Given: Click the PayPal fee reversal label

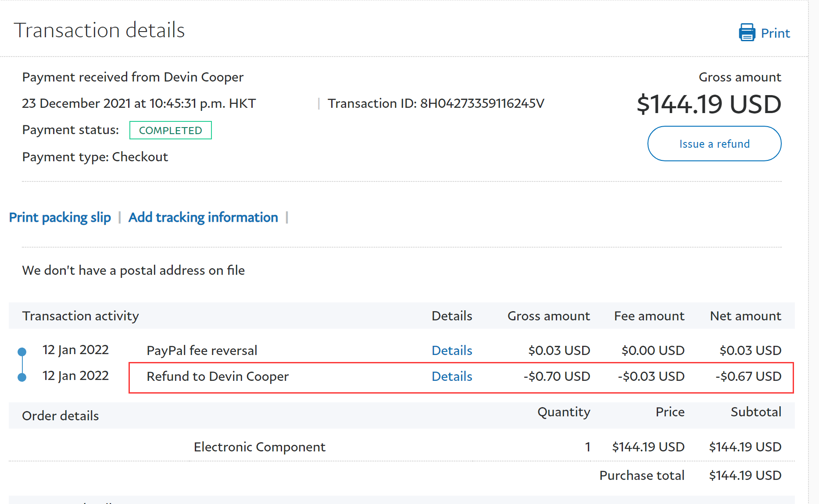Looking at the screenshot, I should pyautogui.click(x=202, y=351).
